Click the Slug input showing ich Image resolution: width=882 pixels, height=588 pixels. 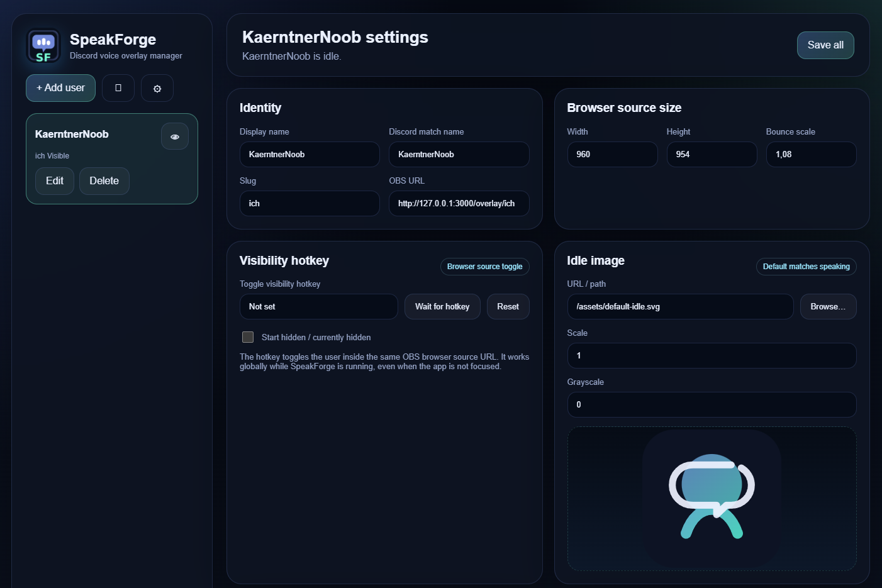tap(309, 203)
